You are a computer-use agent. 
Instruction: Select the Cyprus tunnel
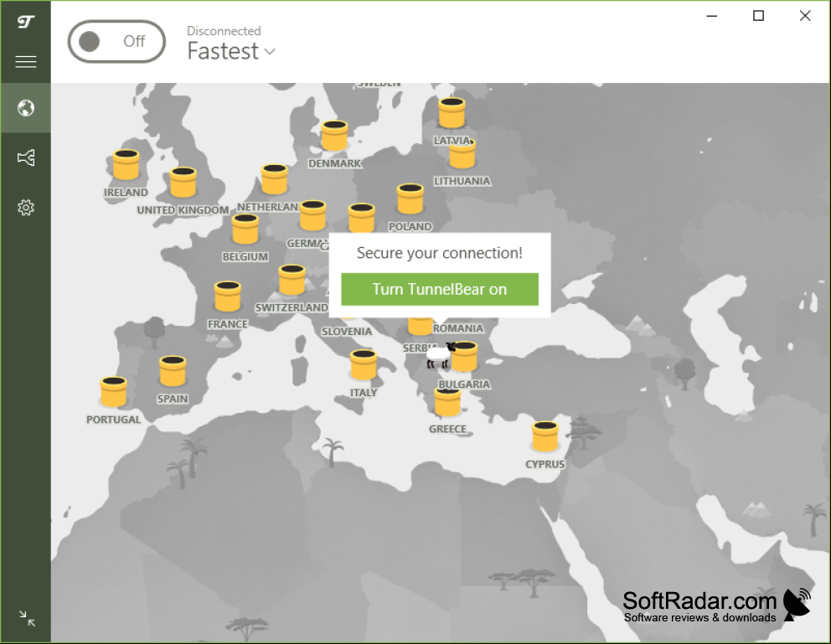pyautogui.click(x=545, y=435)
